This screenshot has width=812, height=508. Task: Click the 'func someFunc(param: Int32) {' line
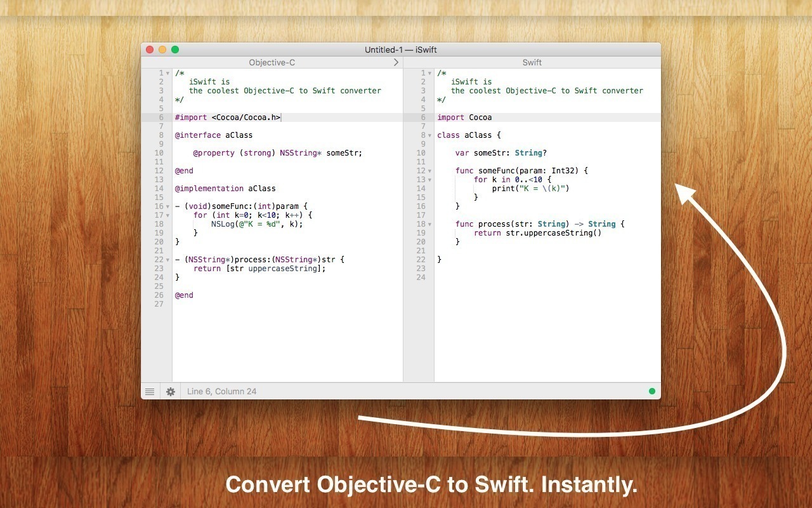522,171
